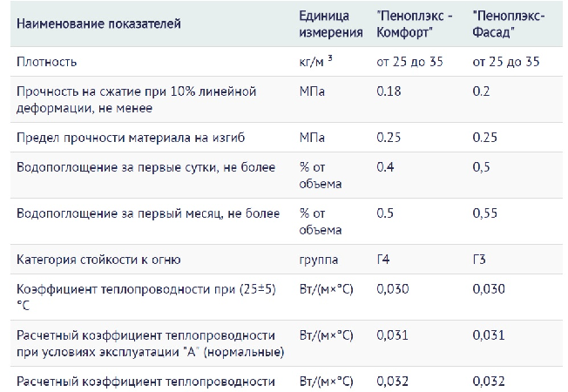Click the 'группа' unit cell
The image size is (568, 392).
coord(319,260)
